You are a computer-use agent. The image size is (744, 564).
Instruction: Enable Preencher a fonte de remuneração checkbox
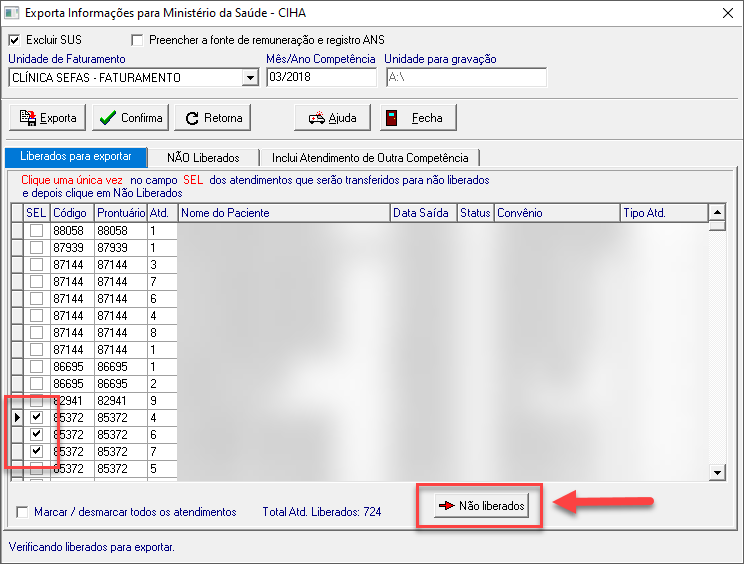137,40
